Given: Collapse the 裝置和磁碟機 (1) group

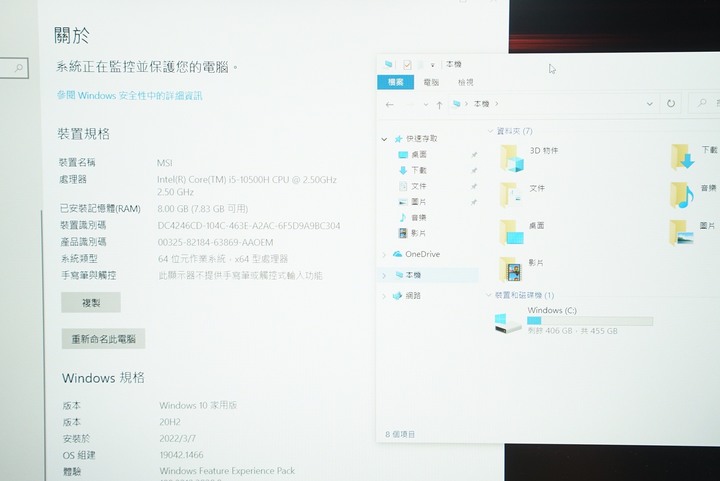Looking at the screenshot, I should (x=489, y=295).
